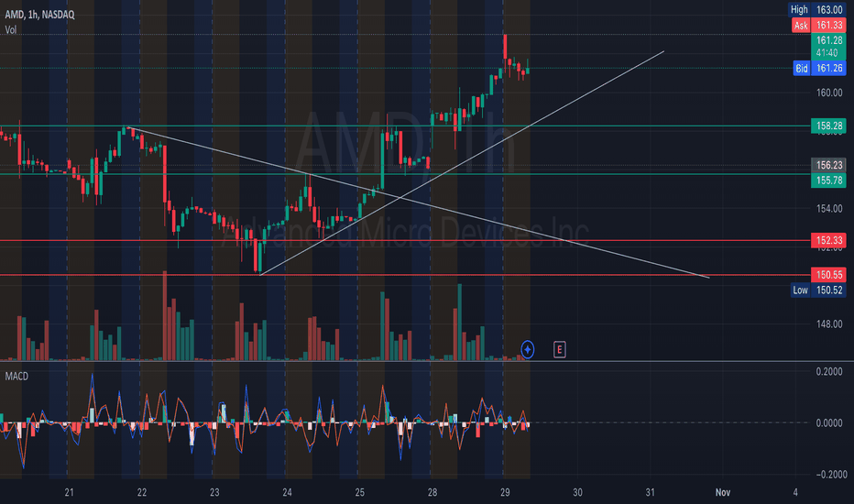The image size is (854, 504).
Task: Click date label 24 on time axis
Action: [x=287, y=492]
